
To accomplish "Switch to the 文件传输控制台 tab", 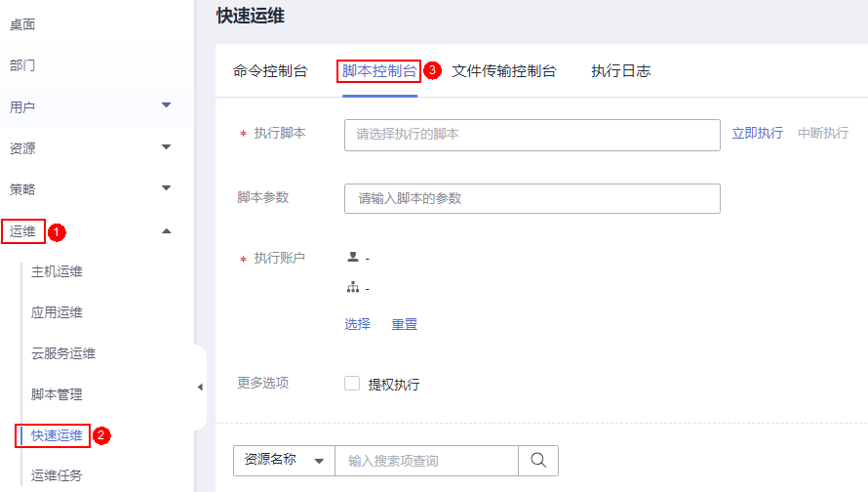I will [504, 71].
